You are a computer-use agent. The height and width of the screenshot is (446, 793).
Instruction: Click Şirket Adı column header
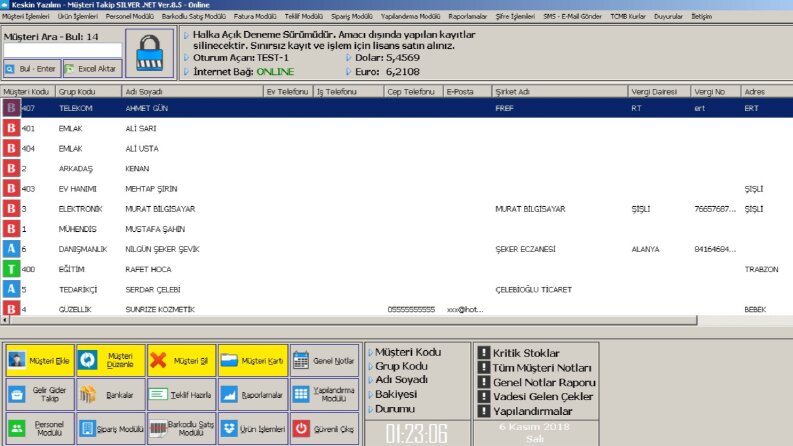click(559, 92)
